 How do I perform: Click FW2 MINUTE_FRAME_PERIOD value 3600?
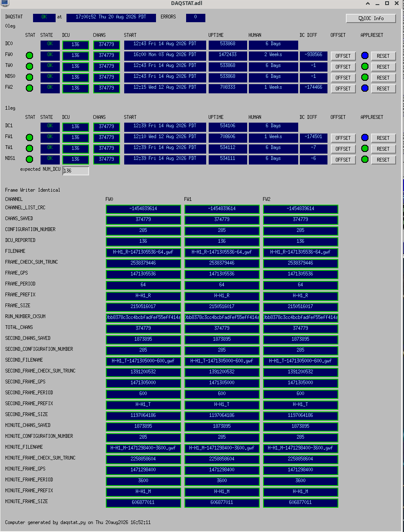(300, 481)
